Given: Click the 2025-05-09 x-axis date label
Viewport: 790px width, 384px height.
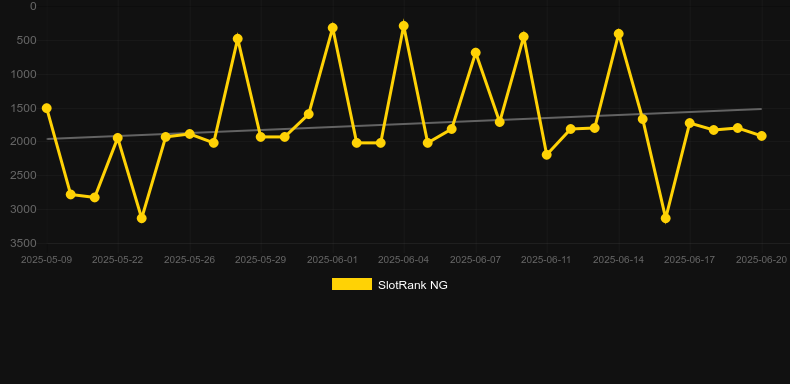Looking at the screenshot, I should pos(46,260).
